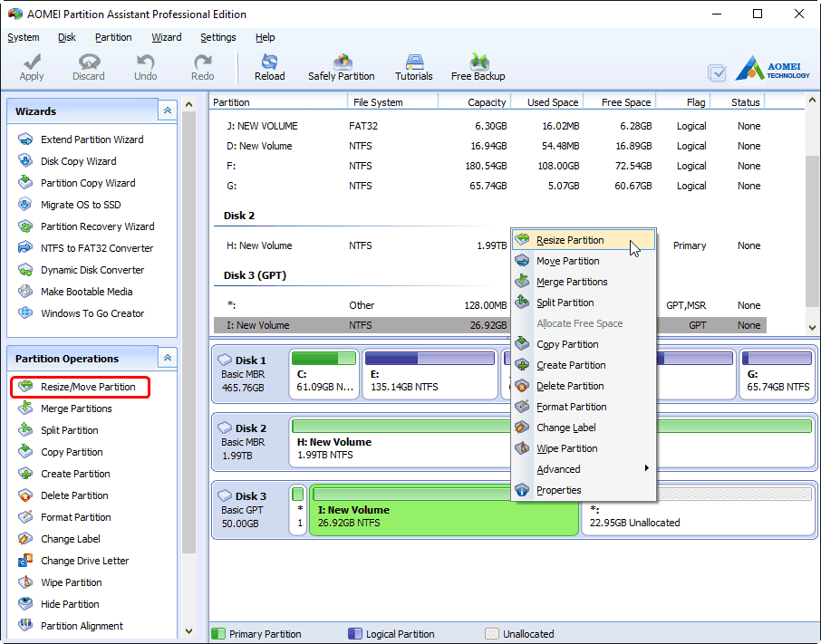Choose Format Partition in sidebar
The width and height of the screenshot is (821, 644).
[x=65, y=517]
